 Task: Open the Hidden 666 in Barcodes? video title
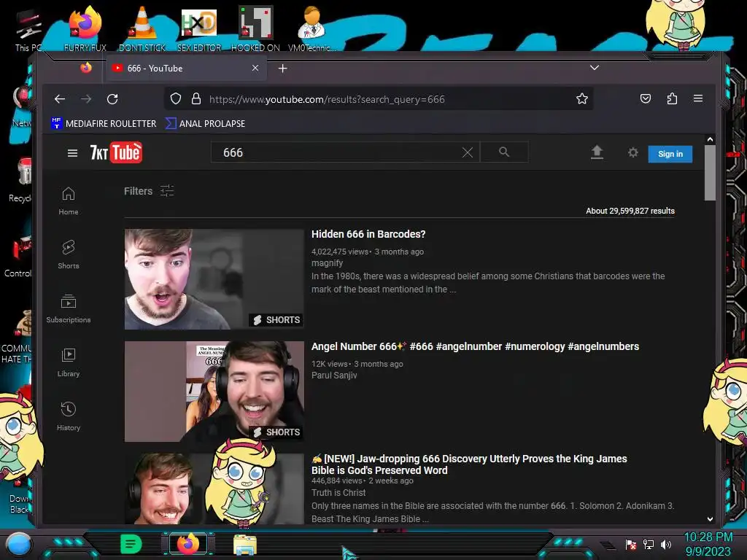[x=368, y=234]
